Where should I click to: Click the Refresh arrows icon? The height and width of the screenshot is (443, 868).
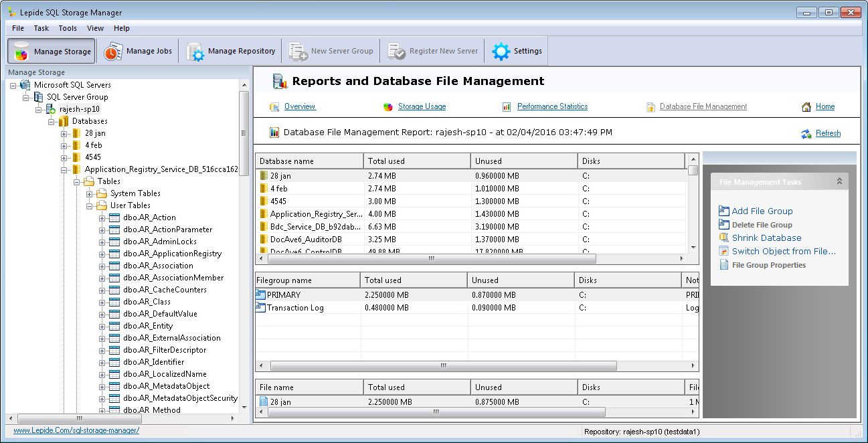tap(806, 134)
